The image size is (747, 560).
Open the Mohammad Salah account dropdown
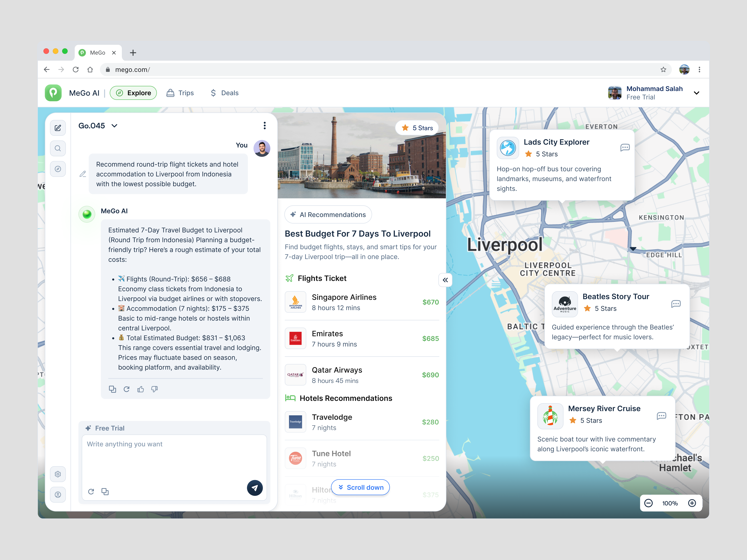[697, 93]
